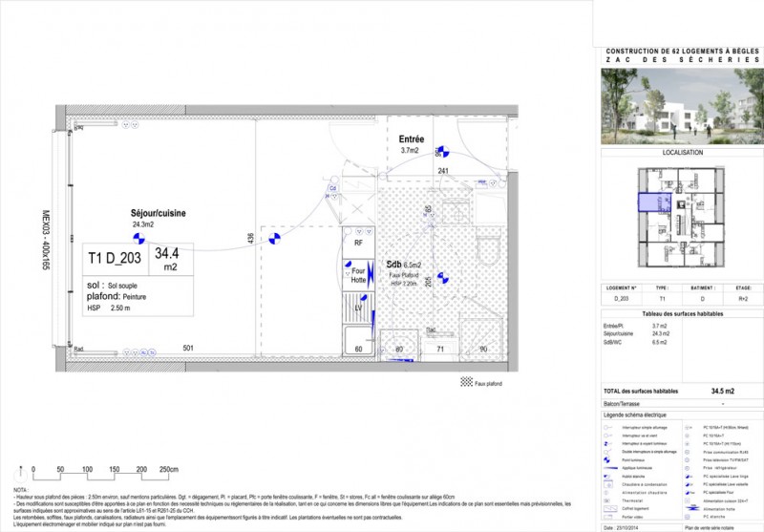Click the 'Coffret logement' legend symbol
Viewport: 764px width, 532px height.
[x=610, y=509]
